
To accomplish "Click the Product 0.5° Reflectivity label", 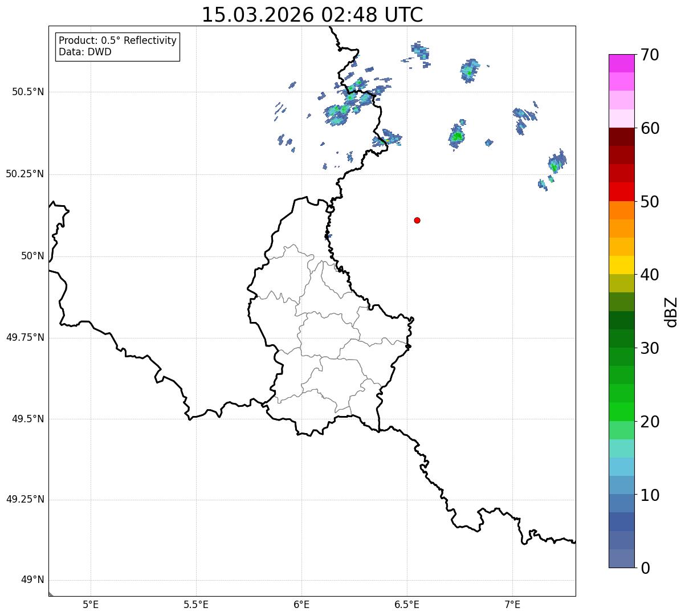I will point(117,41).
